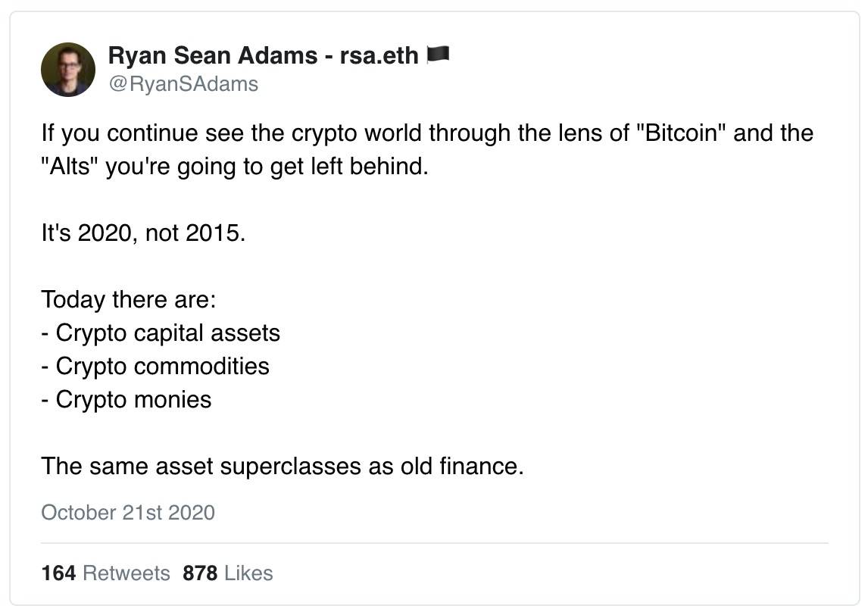Click the "same asset superclasses as old finance" sentence

(282, 466)
